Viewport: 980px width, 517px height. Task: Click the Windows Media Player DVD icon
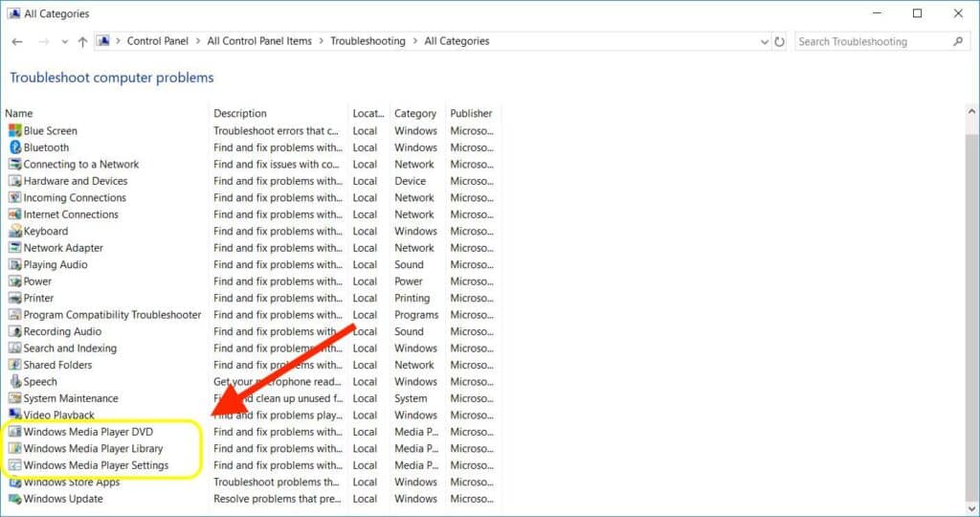click(14, 432)
